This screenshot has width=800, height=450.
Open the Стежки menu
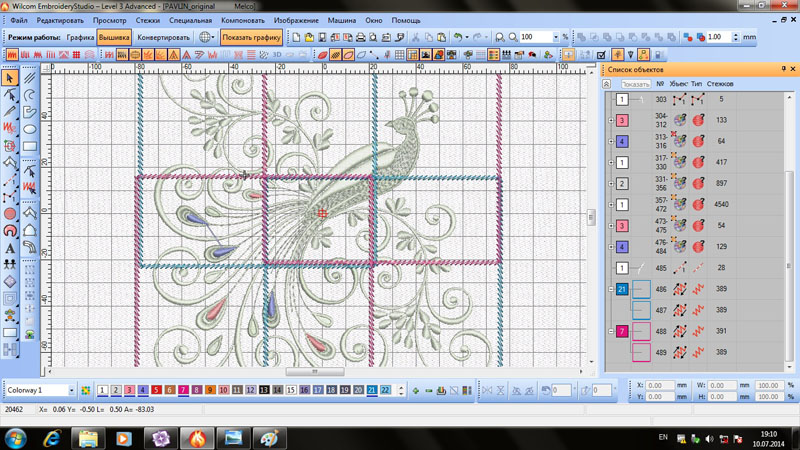(x=147, y=20)
